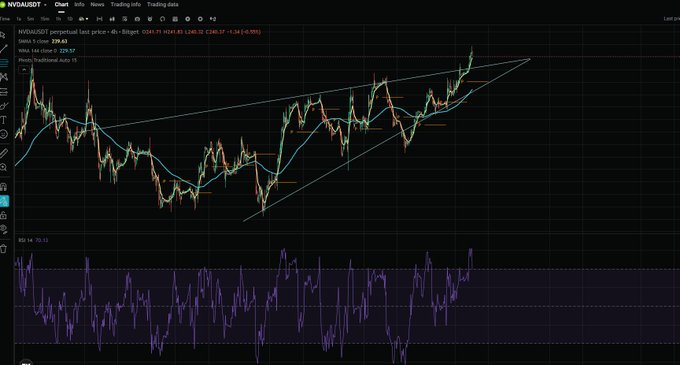Switch to Trading info tab

click(125, 4)
